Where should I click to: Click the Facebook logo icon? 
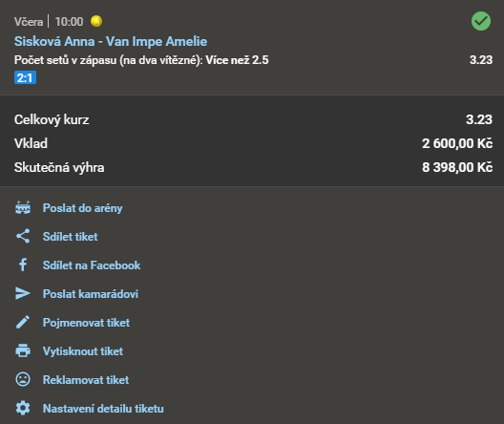coord(23,265)
